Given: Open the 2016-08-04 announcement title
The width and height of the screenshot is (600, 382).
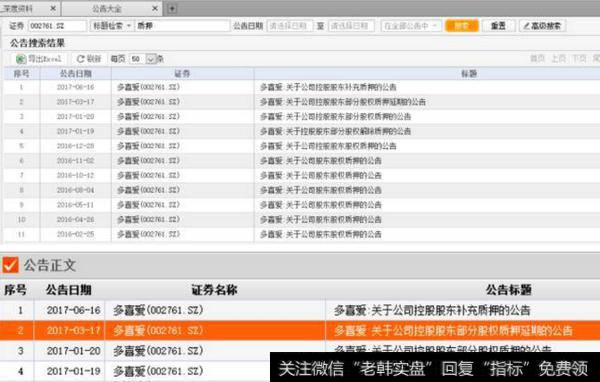Looking at the screenshot, I should coord(321,190).
